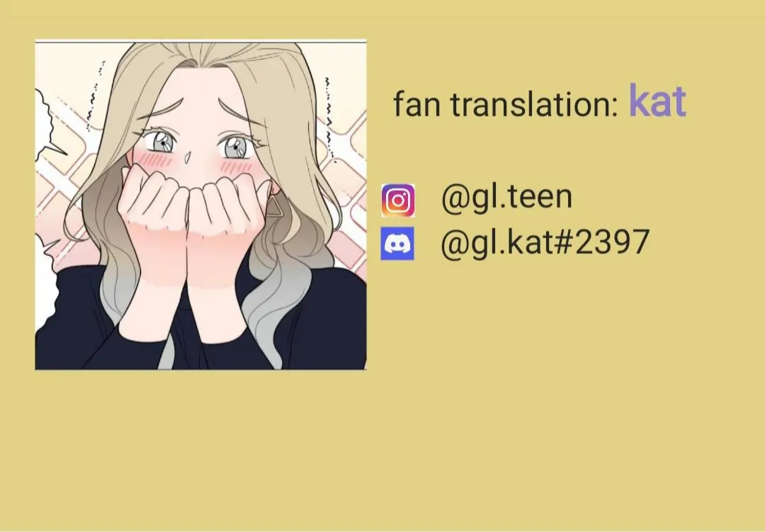Image resolution: width=765 pixels, height=532 pixels.
Task: Open the @gl.teen Instagram handle
Action: pos(506,197)
